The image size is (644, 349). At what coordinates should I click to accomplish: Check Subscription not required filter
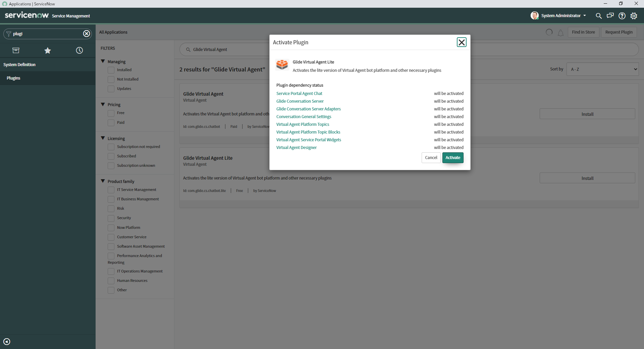point(111,147)
